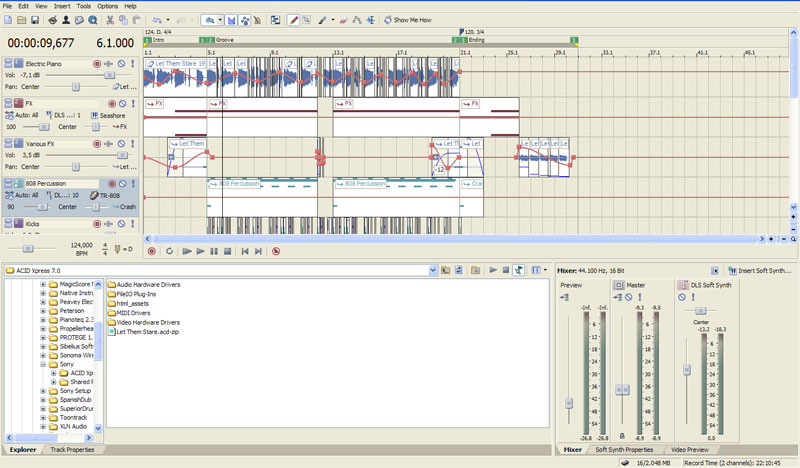Viewport: 800px width, 468px height.
Task: Collapse the Sony folder in the tree
Action: click(43, 364)
